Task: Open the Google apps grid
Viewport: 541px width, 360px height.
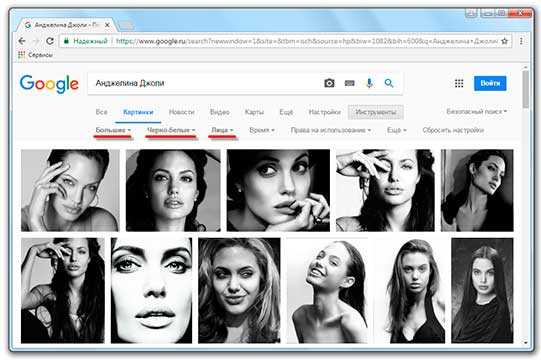Action: (x=459, y=84)
